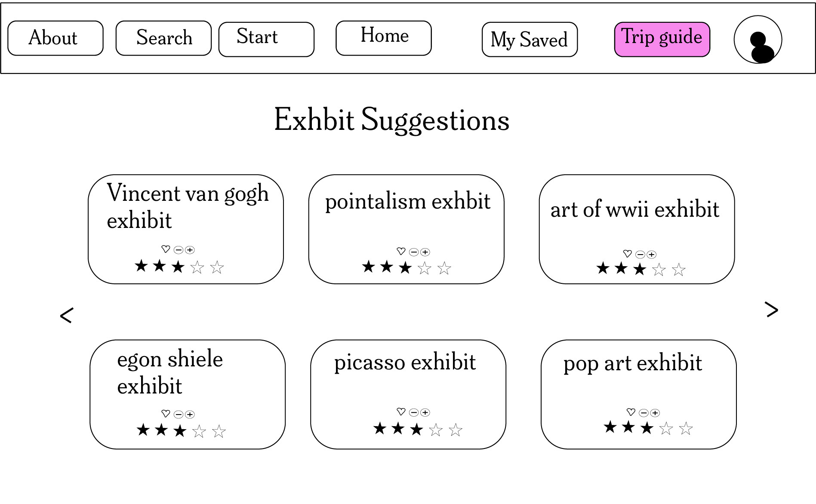816x504 pixels.
Task: Open the pop art exhibit card
Action: tap(638, 394)
